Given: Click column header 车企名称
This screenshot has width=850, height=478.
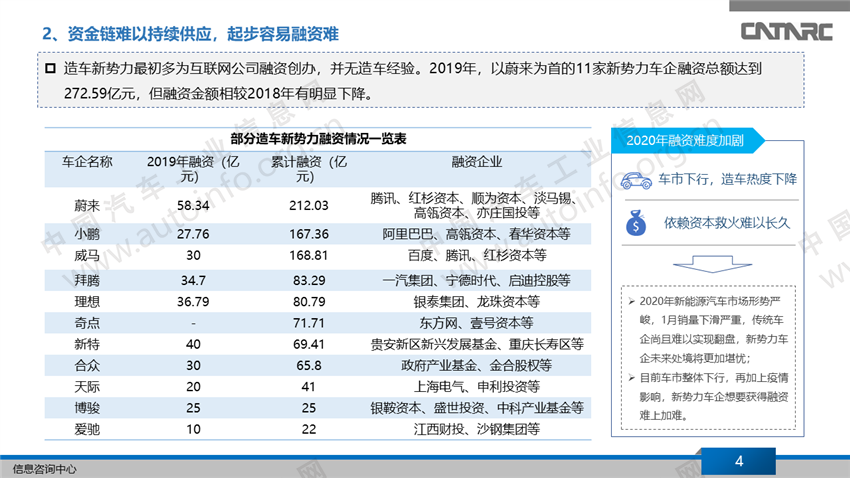Looking at the screenshot, I should pyautogui.click(x=87, y=162).
